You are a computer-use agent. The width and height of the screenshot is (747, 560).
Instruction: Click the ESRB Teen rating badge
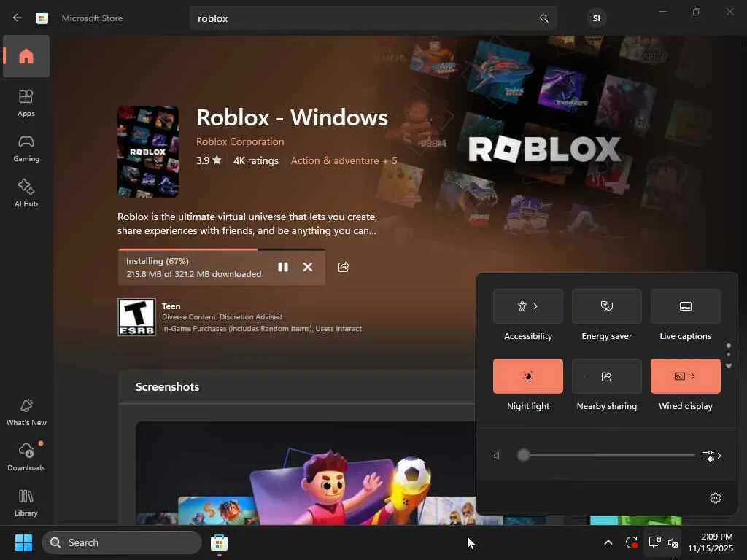(136, 317)
